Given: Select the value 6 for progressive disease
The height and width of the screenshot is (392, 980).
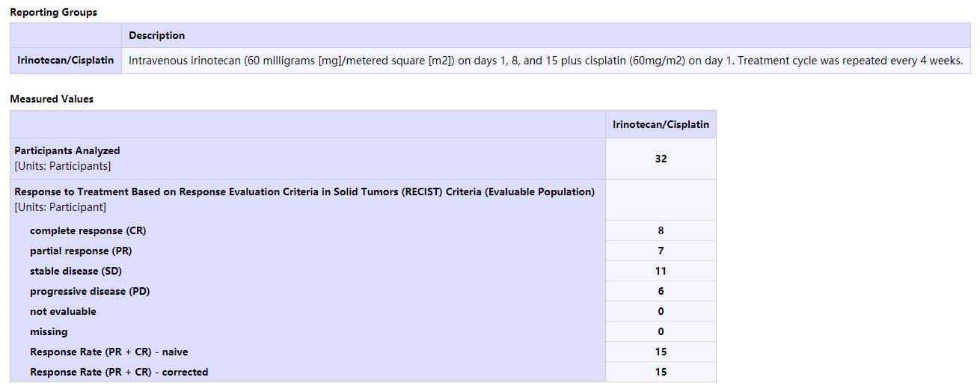Looking at the screenshot, I should click(661, 291).
